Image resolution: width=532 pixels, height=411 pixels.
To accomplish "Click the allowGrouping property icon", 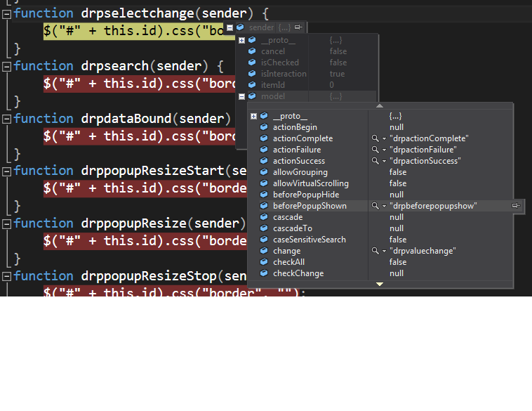I will [x=264, y=172].
